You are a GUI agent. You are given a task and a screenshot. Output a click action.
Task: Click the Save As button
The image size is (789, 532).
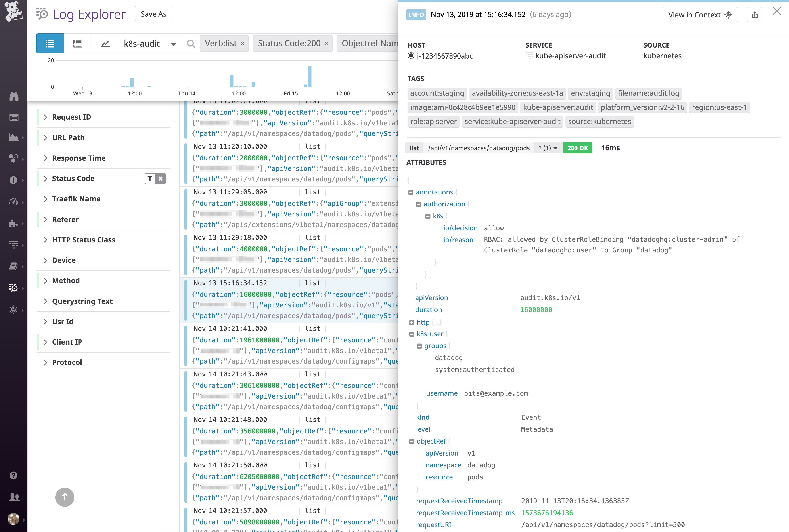click(x=153, y=13)
